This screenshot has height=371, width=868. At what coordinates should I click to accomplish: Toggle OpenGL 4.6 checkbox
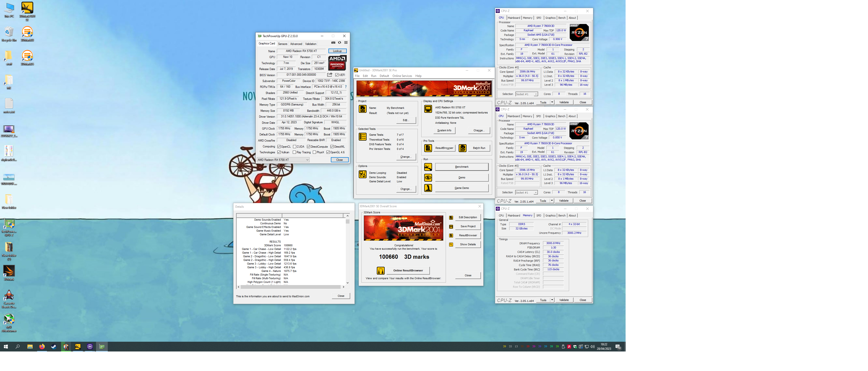tap(328, 153)
